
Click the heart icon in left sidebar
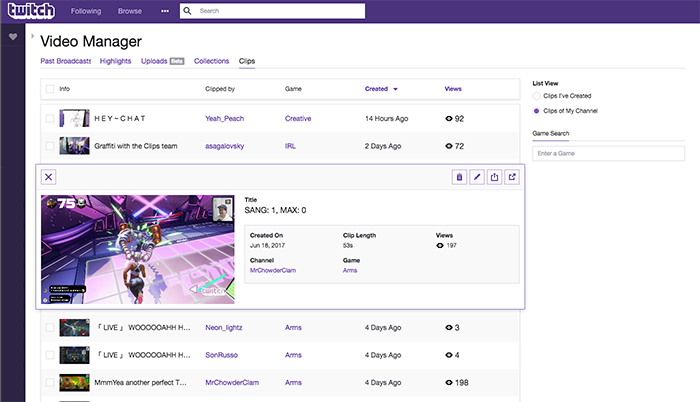[13, 37]
